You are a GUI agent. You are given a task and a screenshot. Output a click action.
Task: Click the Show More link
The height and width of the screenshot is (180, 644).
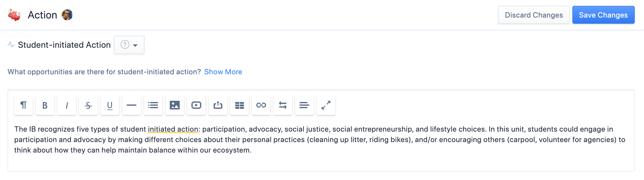pos(223,72)
